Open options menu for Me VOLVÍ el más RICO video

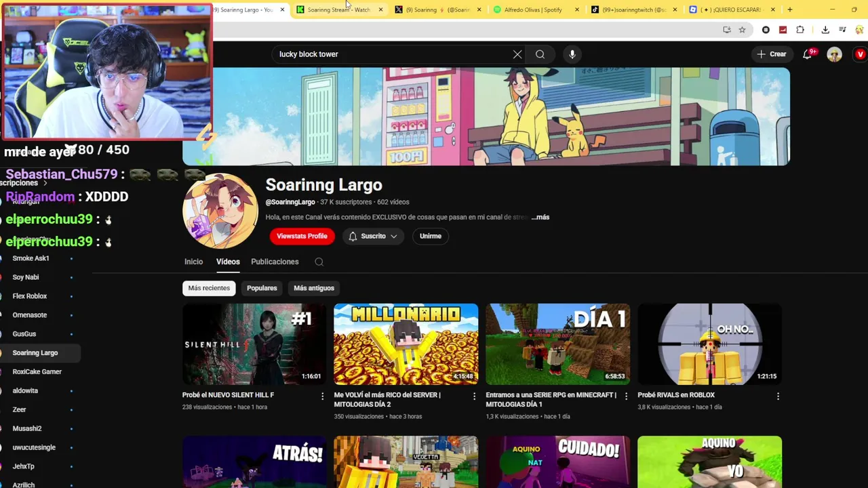pyautogui.click(x=474, y=396)
